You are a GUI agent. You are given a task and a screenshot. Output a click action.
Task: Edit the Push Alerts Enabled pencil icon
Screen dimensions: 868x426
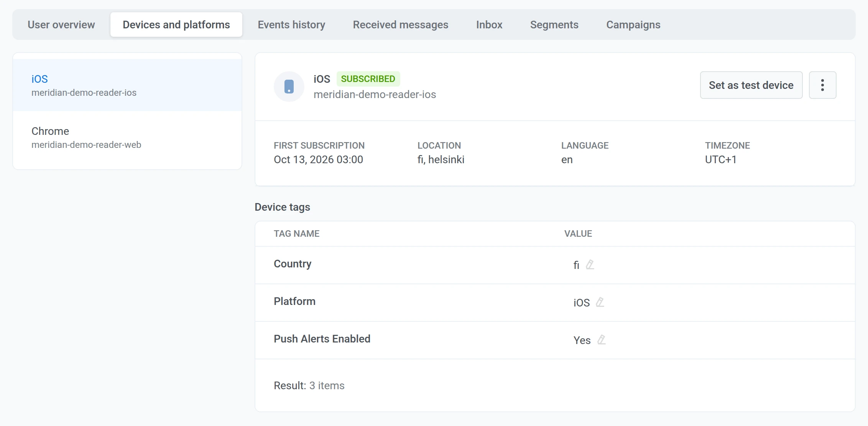602,340
